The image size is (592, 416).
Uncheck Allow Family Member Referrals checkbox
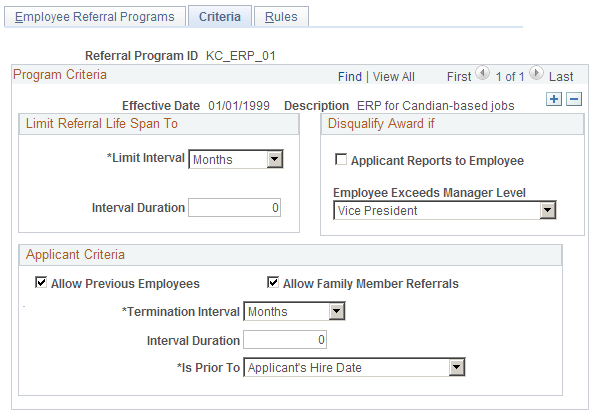pos(273,282)
